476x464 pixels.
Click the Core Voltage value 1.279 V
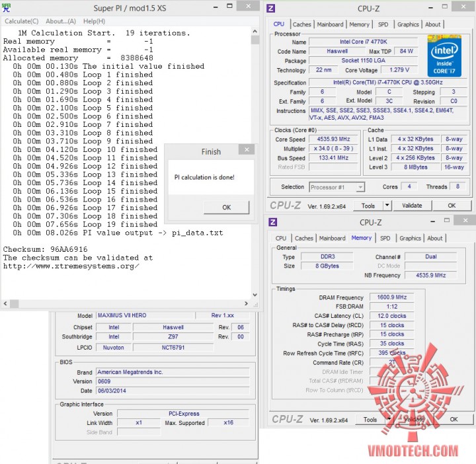[x=399, y=70]
